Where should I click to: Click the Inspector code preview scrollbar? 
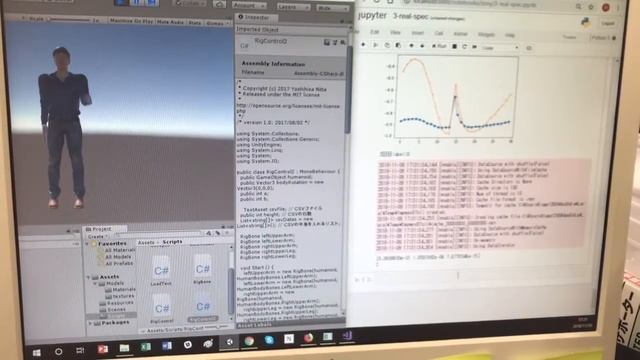[348, 90]
